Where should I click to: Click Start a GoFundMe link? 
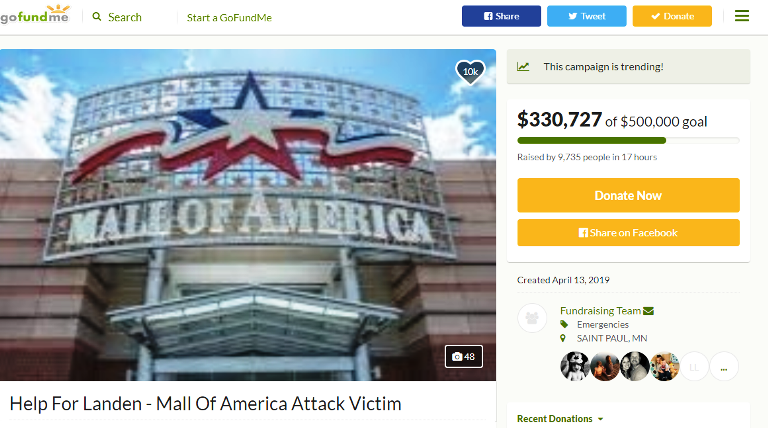click(x=229, y=18)
